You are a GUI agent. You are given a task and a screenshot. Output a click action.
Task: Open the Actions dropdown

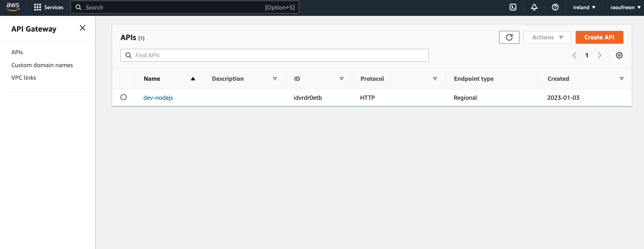point(547,37)
